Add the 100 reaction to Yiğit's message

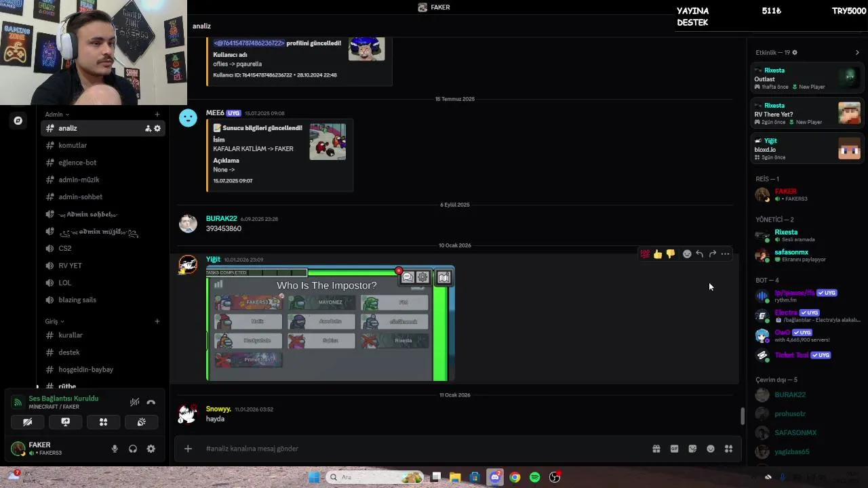pyautogui.click(x=645, y=254)
